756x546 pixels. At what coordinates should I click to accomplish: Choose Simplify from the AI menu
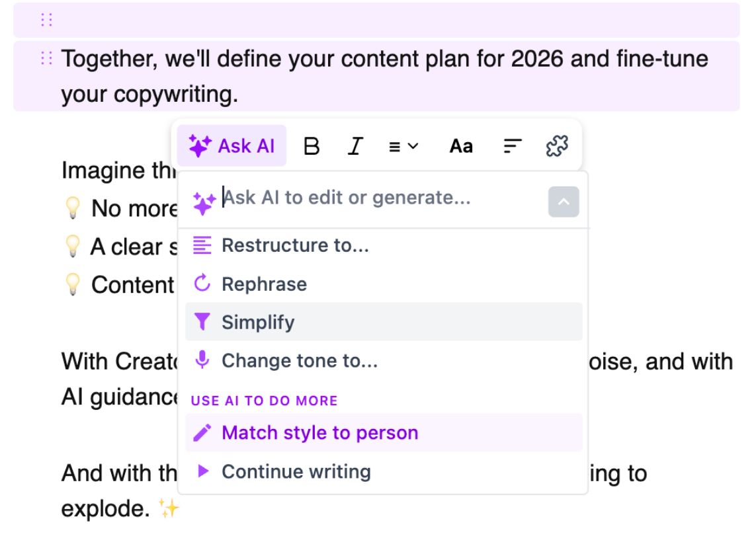tap(258, 323)
